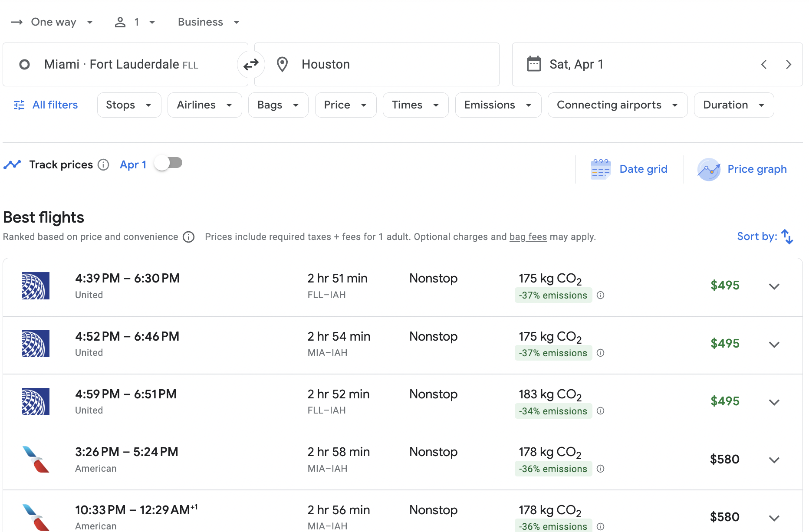The image size is (809, 532).
Task: Open the Date grid view
Action: tap(629, 169)
